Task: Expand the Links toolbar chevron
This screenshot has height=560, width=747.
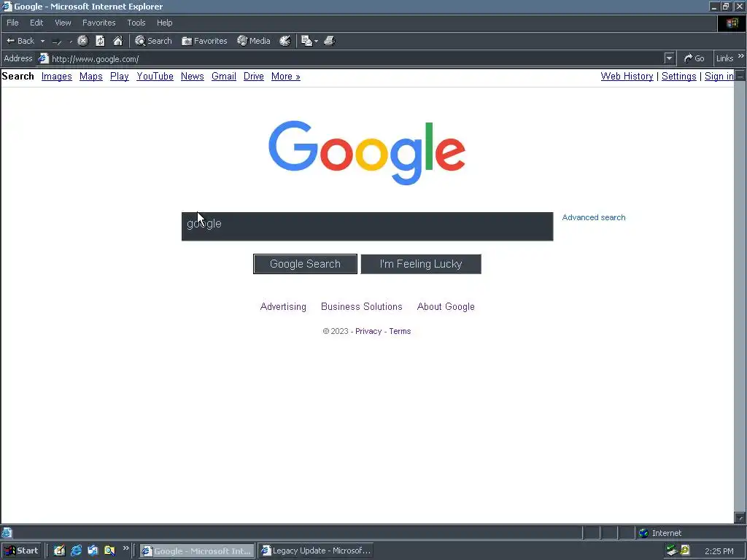Action: click(741, 57)
